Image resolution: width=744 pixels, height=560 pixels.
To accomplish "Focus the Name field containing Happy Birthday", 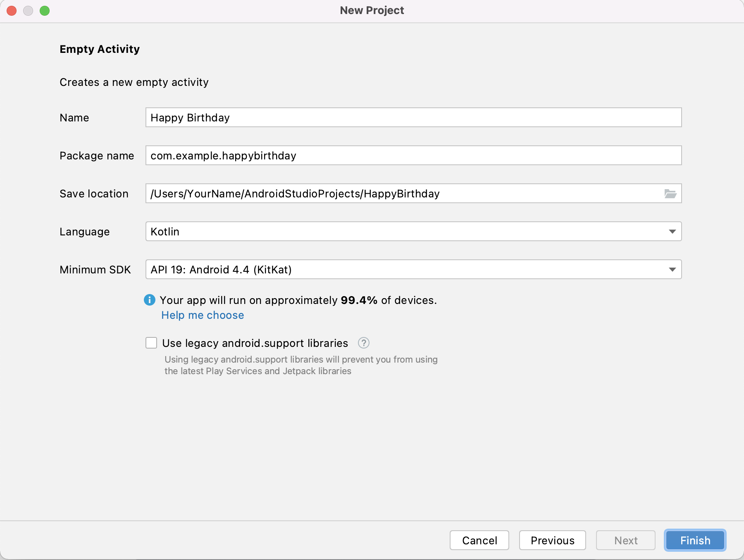I will click(413, 118).
